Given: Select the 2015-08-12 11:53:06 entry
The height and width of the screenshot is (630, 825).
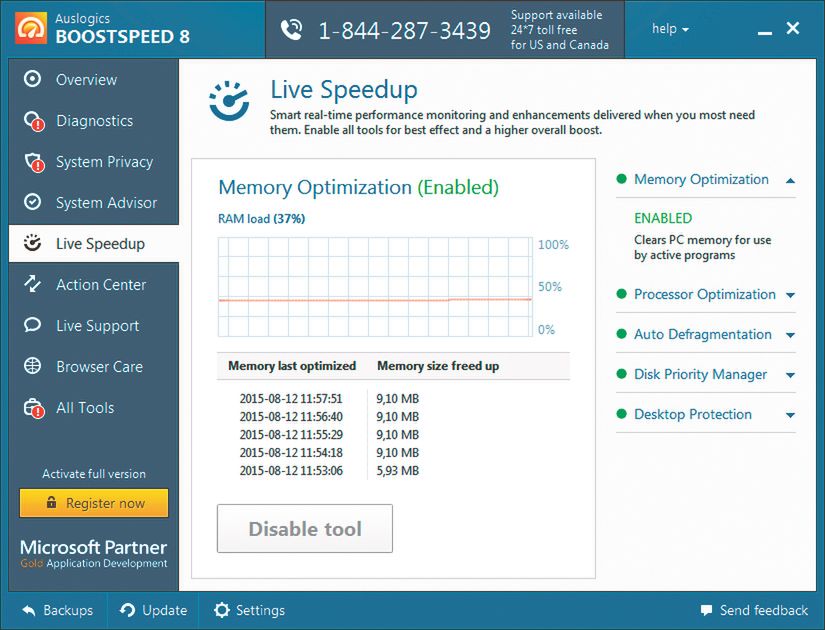Looking at the screenshot, I should 291,470.
